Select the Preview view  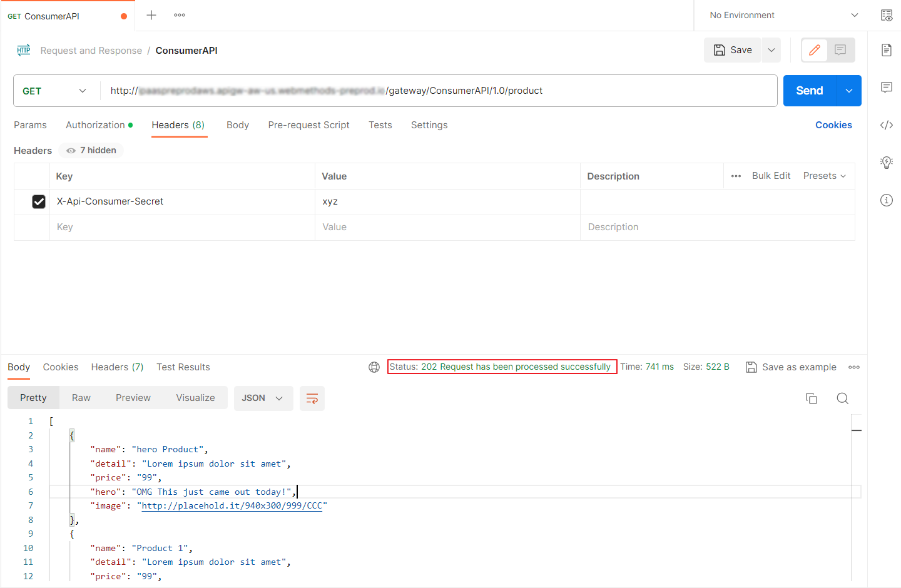pos(133,398)
